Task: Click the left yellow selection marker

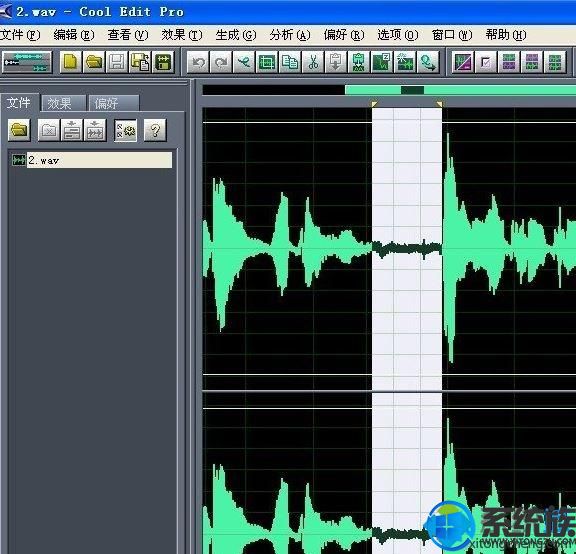Action: tap(374, 104)
